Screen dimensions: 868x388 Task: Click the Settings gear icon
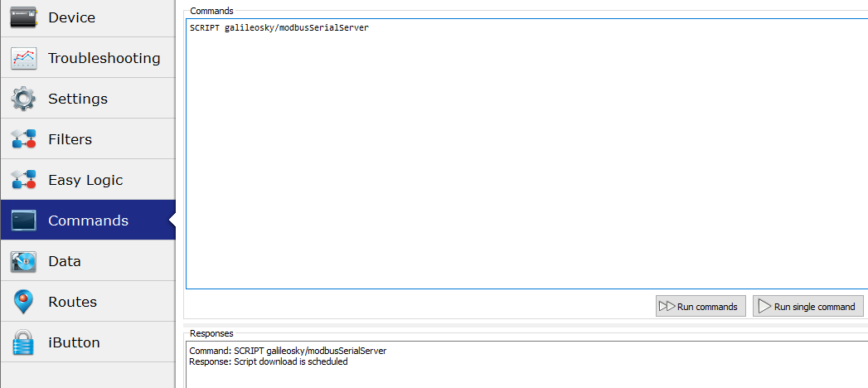coord(23,99)
